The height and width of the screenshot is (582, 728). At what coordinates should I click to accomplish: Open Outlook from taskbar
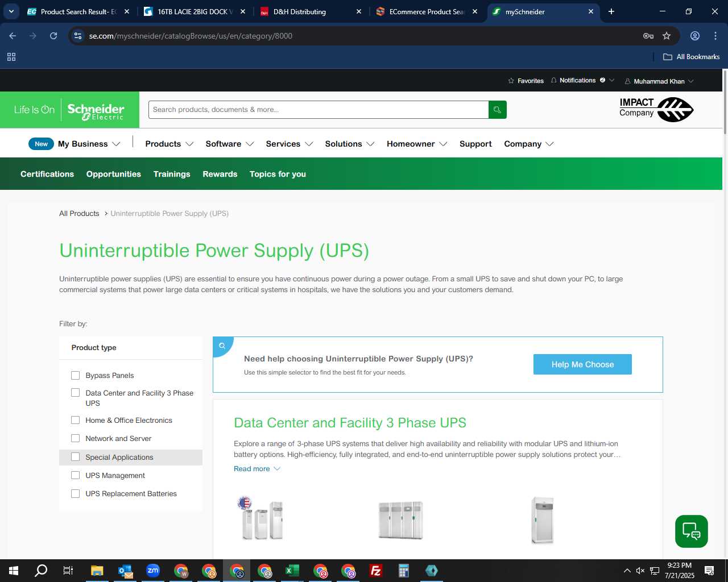(x=125, y=571)
